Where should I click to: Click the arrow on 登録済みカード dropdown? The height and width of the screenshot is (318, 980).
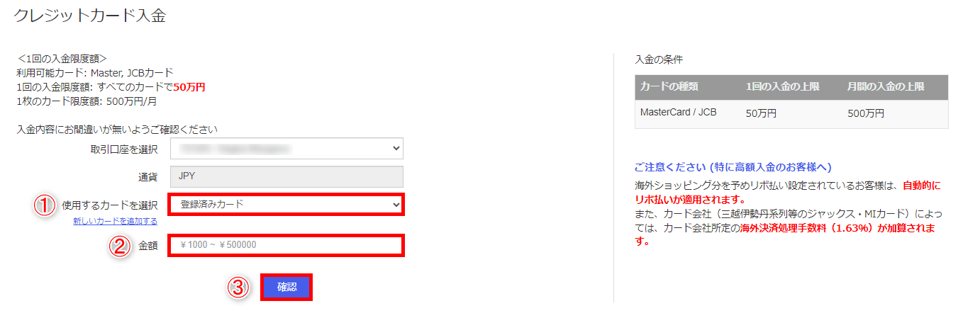(396, 205)
